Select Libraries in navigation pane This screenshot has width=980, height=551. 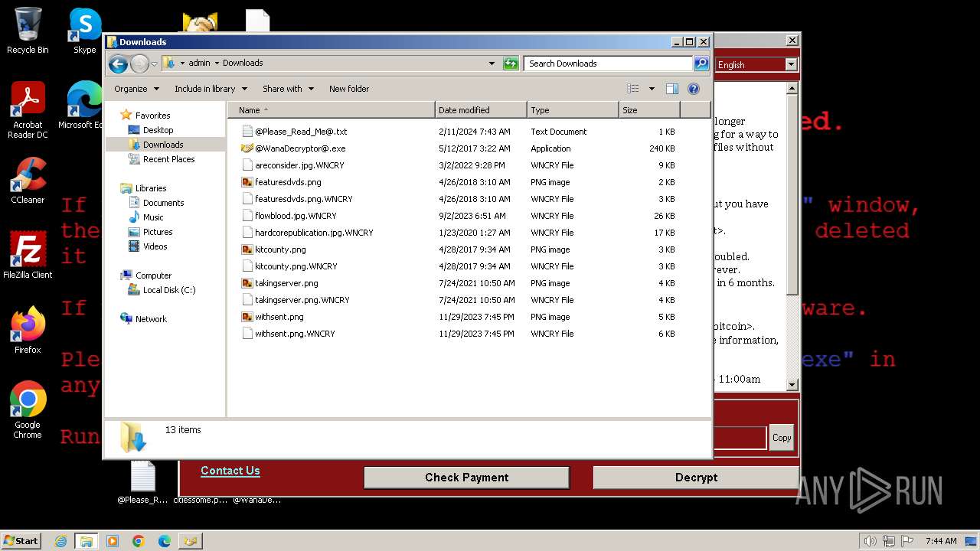pyautogui.click(x=151, y=188)
